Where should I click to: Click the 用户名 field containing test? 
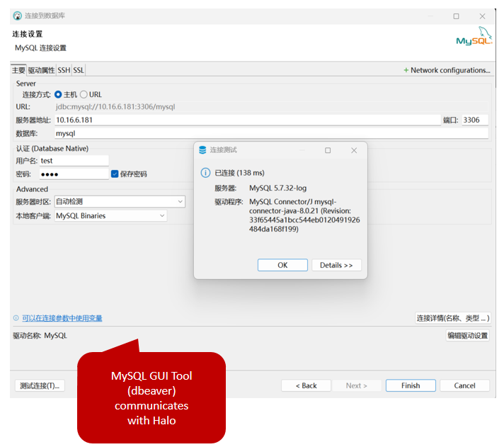pos(74,161)
